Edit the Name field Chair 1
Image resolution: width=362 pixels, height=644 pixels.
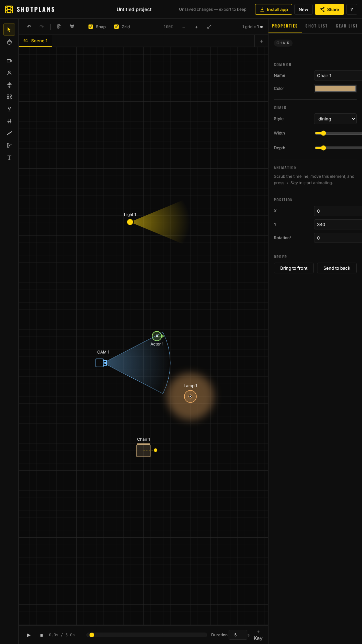[338, 75]
